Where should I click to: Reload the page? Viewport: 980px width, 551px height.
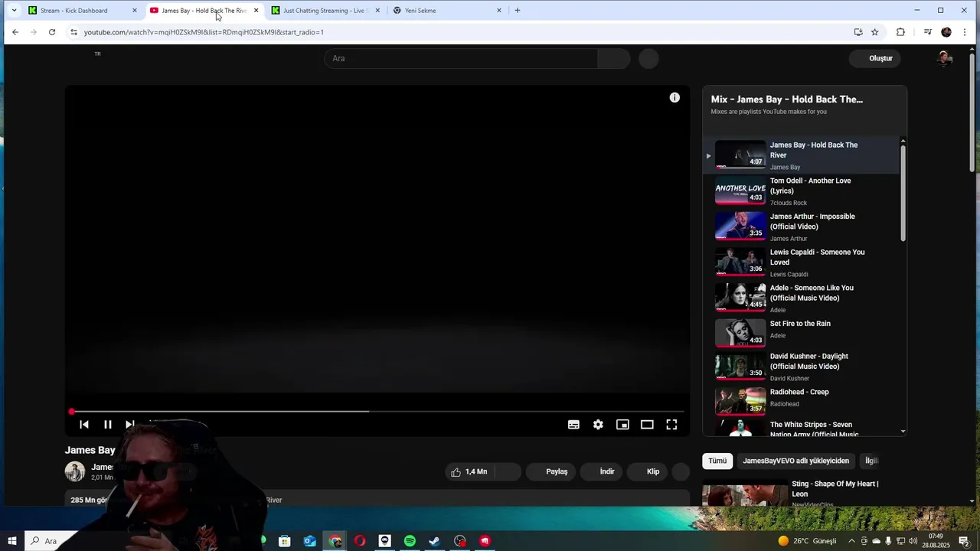pyautogui.click(x=52, y=32)
